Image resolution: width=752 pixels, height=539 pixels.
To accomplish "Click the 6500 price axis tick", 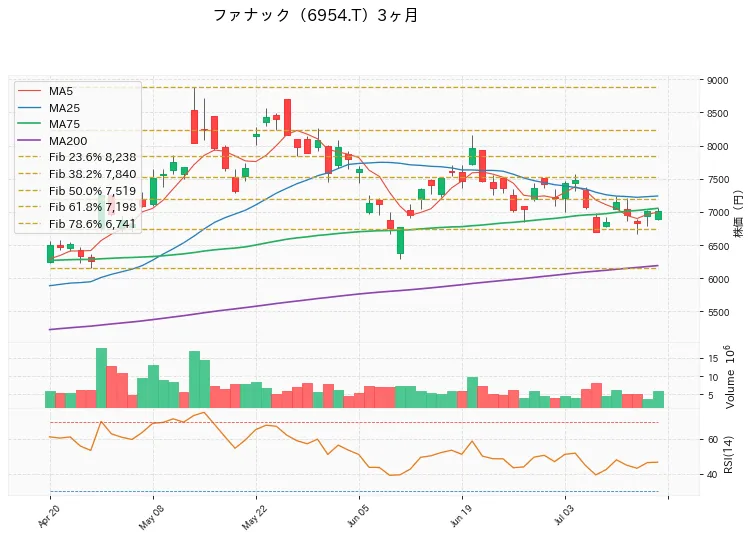I will pos(717,246).
